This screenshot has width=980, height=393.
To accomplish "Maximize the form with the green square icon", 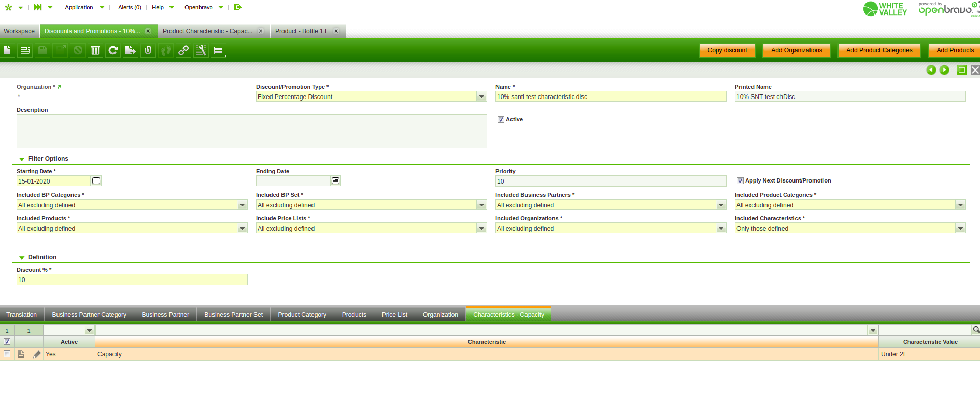I will pyautogui.click(x=962, y=70).
